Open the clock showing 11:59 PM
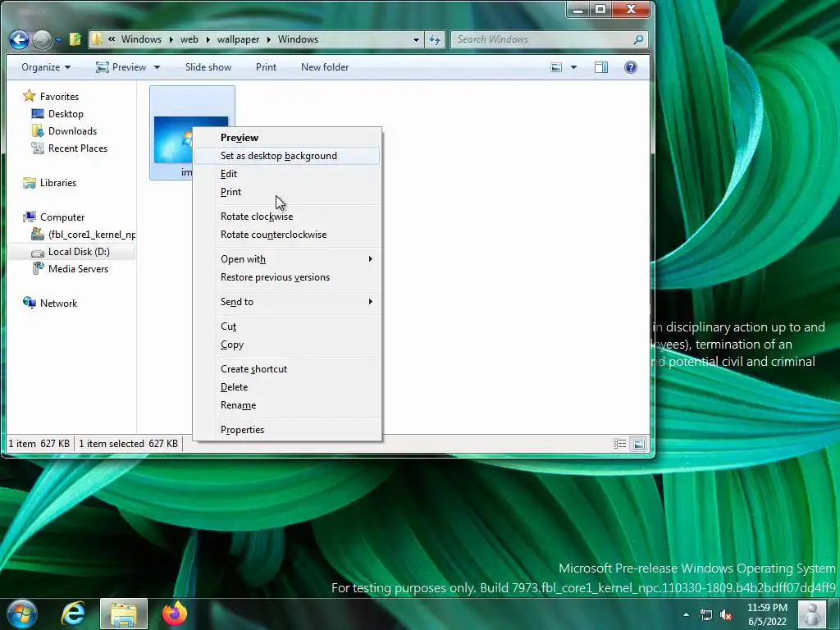 coord(767,614)
